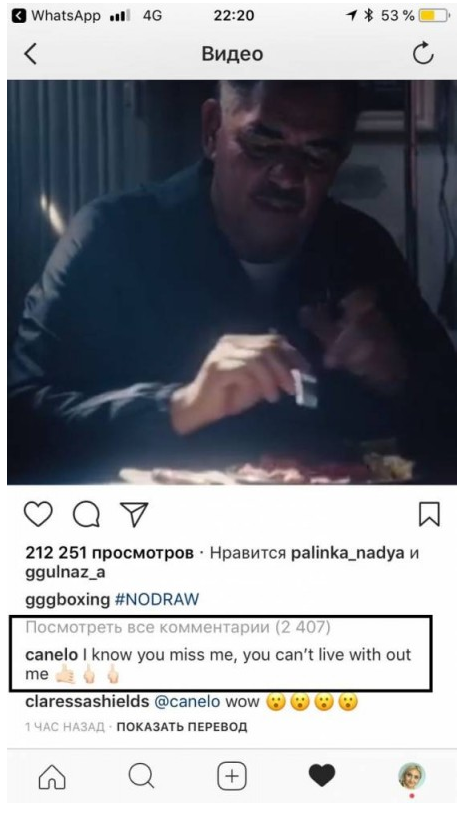Open the #NODRAW hashtag

(157, 599)
